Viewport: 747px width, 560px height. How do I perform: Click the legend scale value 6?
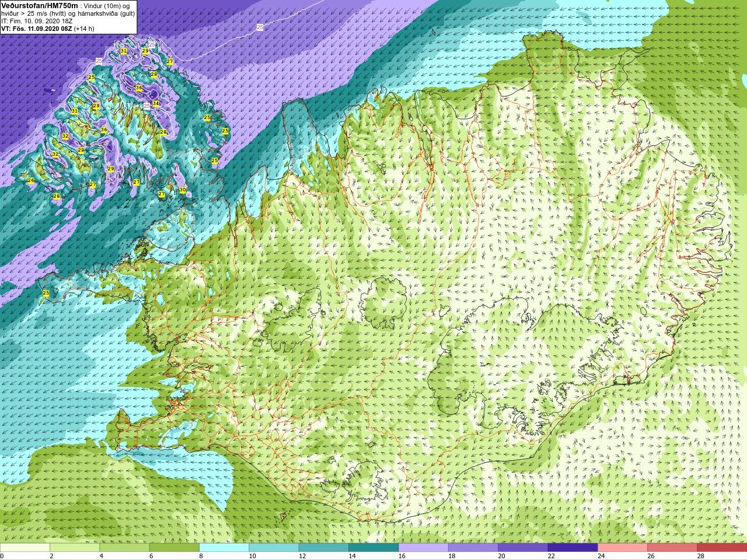coord(151,556)
